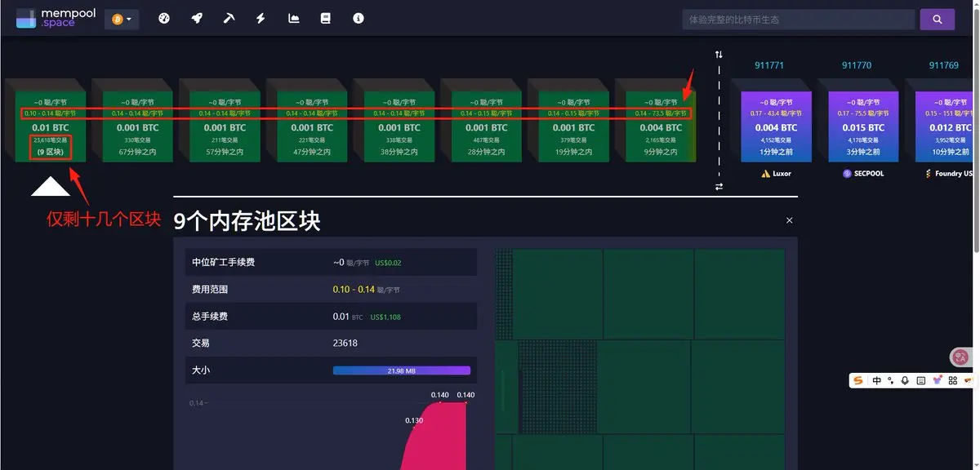Open the charts graph icon
This screenshot has height=470, width=980.
(294, 18)
